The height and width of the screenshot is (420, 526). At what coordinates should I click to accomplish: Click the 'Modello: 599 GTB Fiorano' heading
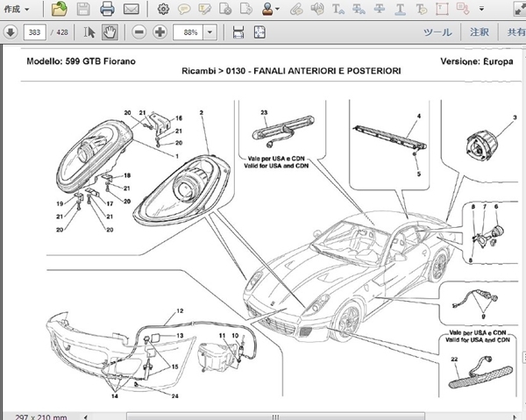(x=82, y=61)
